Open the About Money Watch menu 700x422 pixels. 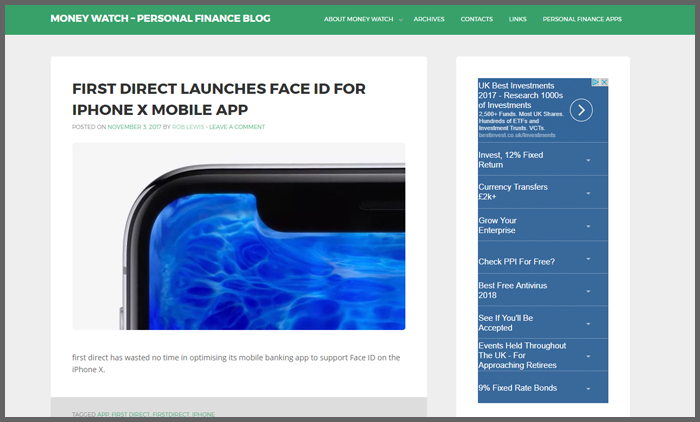pyautogui.click(x=358, y=19)
